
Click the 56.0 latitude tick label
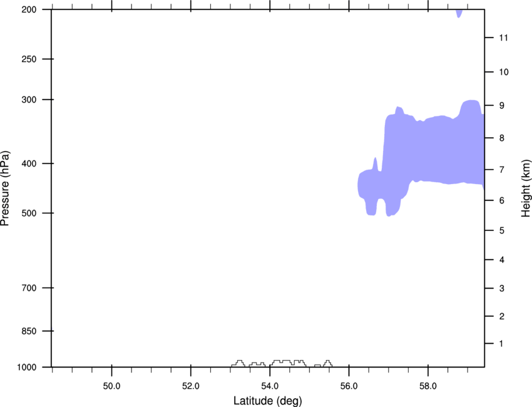[x=349, y=386]
